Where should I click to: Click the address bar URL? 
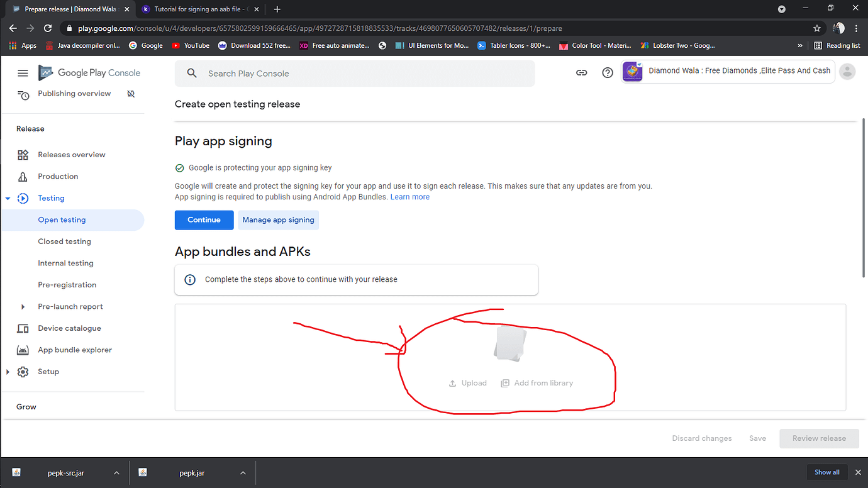coord(320,28)
